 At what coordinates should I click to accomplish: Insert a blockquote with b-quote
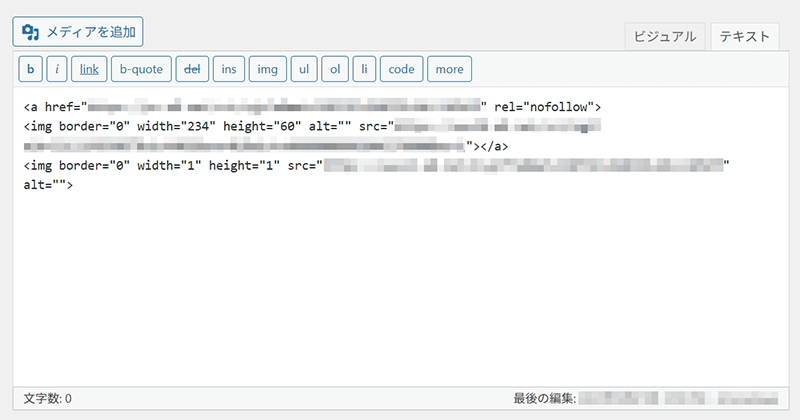[x=141, y=69]
